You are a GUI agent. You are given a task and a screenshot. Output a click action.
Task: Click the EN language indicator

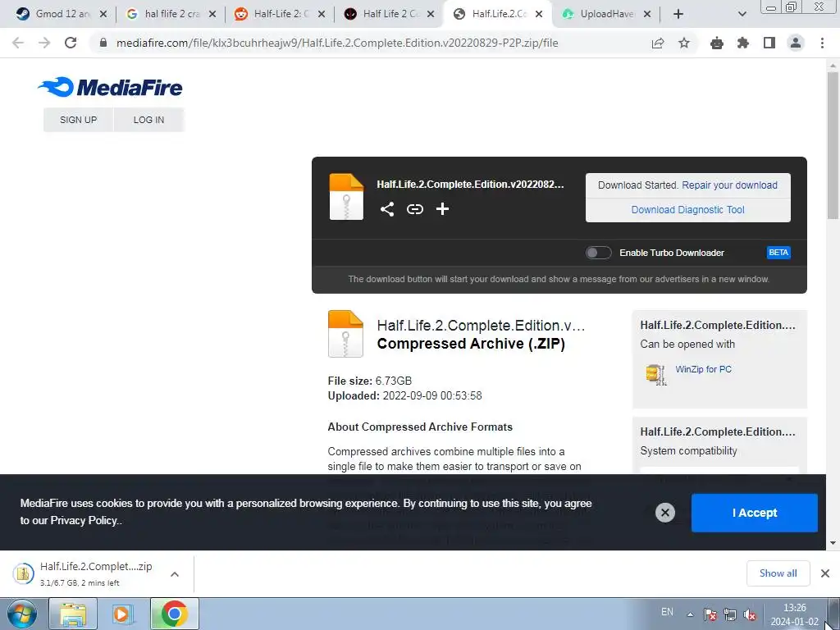tap(667, 612)
